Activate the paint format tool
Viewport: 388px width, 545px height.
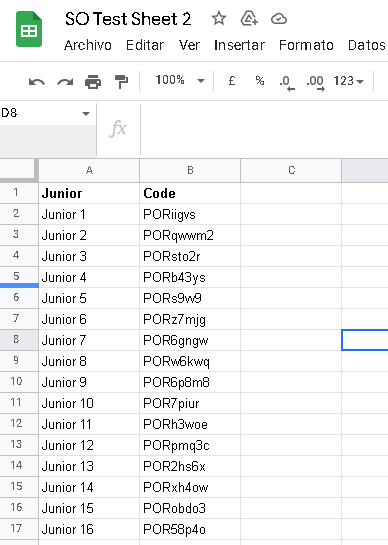coord(121,82)
